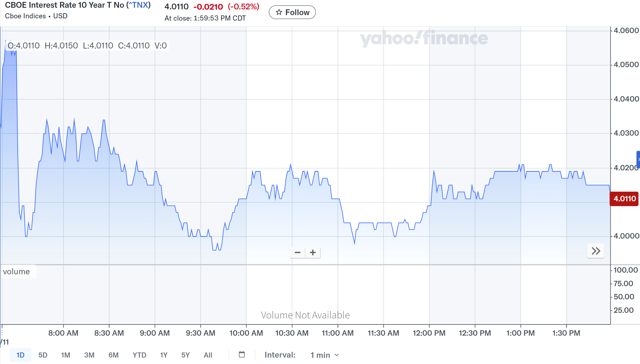Choose the 6M time range
Screen dimensions: 640x364
point(113,355)
